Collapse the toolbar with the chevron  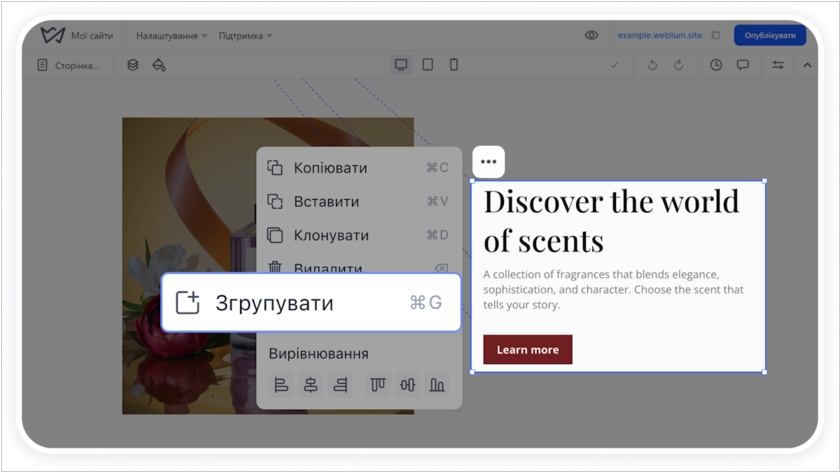point(807,65)
